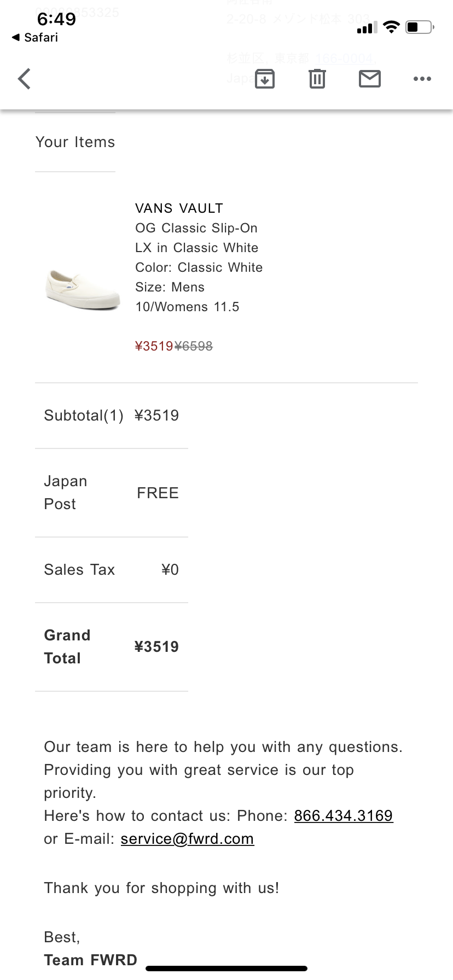
Task: Tap the Wi-Fi status icon
Action: pos(391,27)
